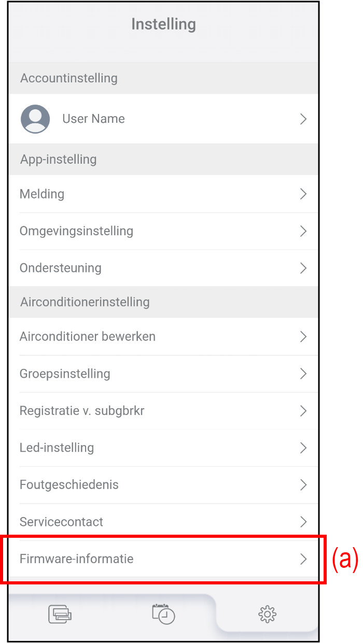363x644 pixels.
Task: Click the chevron on Melding row
Action: (x=303, y=194)
